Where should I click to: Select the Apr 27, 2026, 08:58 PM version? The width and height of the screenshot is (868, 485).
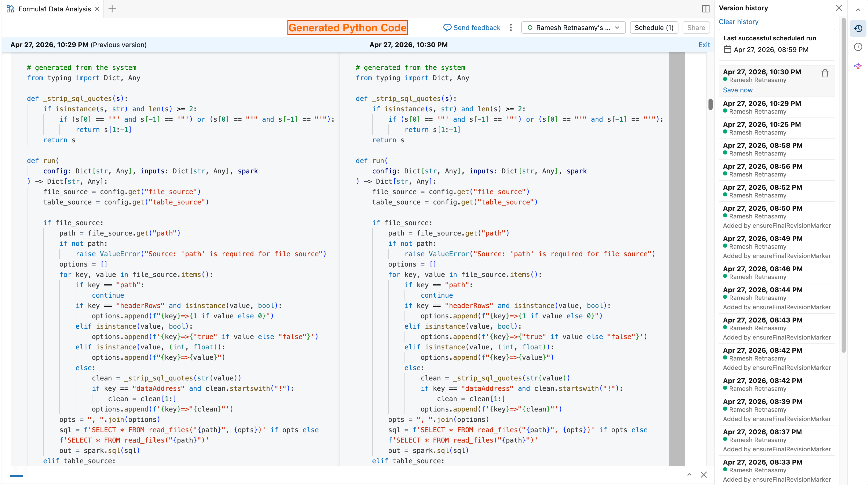777,149
